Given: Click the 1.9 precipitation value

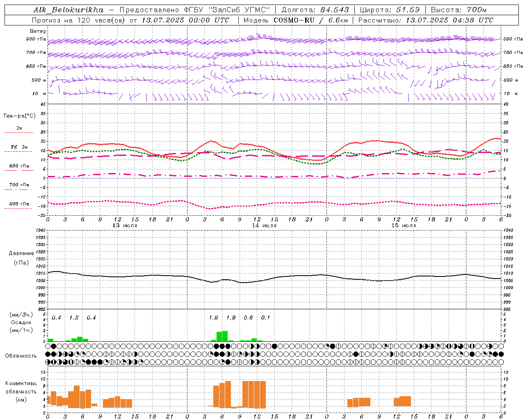Looking at the screenshot, I should coord(231,317).
